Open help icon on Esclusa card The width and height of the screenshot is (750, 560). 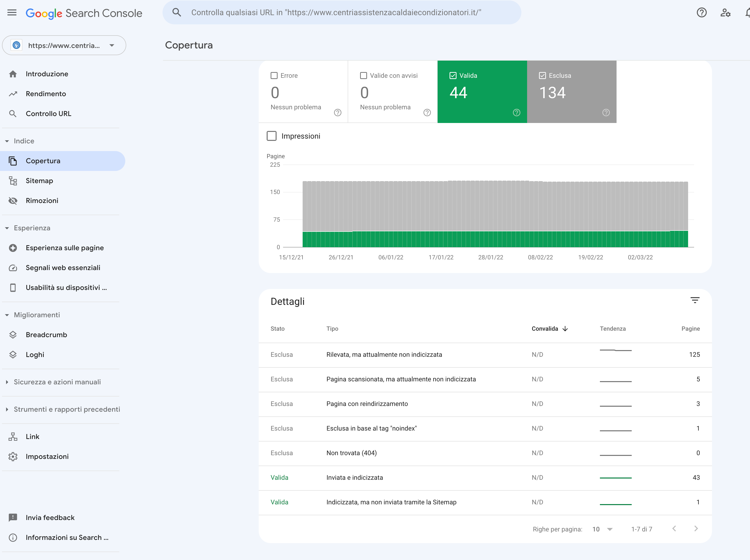point(606,113)
